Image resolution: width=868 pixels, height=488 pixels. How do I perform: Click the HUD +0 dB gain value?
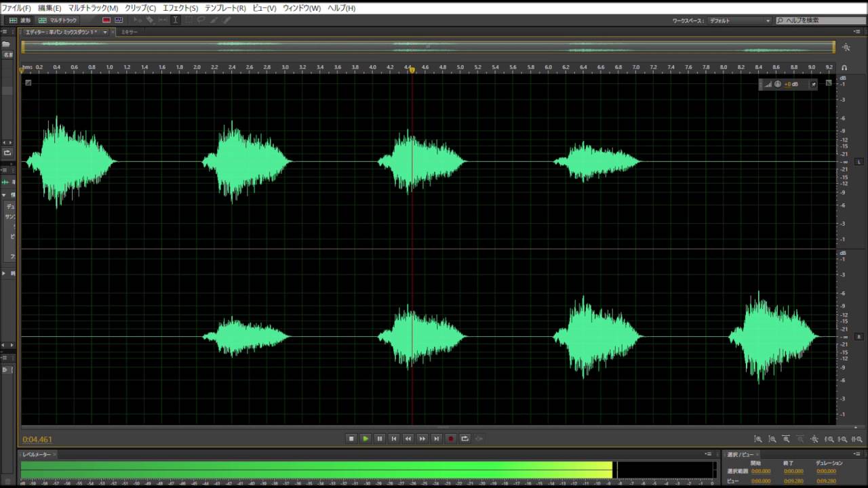(x=791, y=84)
